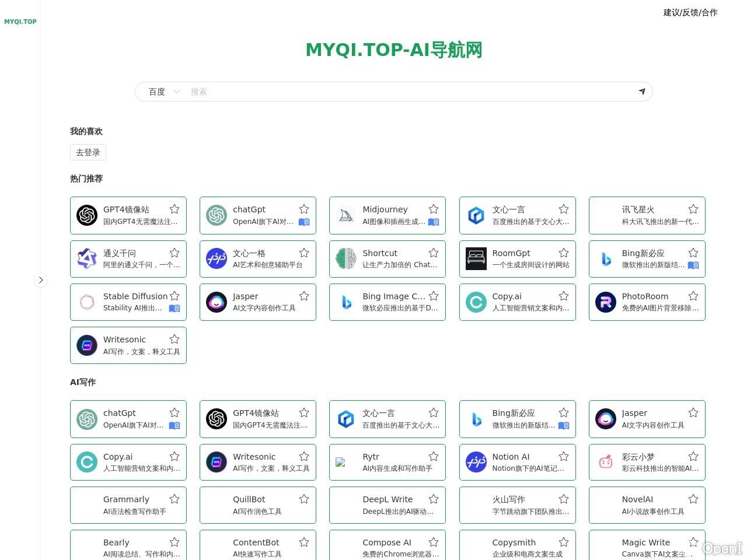Open tutorial icon on Stable Diffusion card
747x560 pixels.
(174, 308)
